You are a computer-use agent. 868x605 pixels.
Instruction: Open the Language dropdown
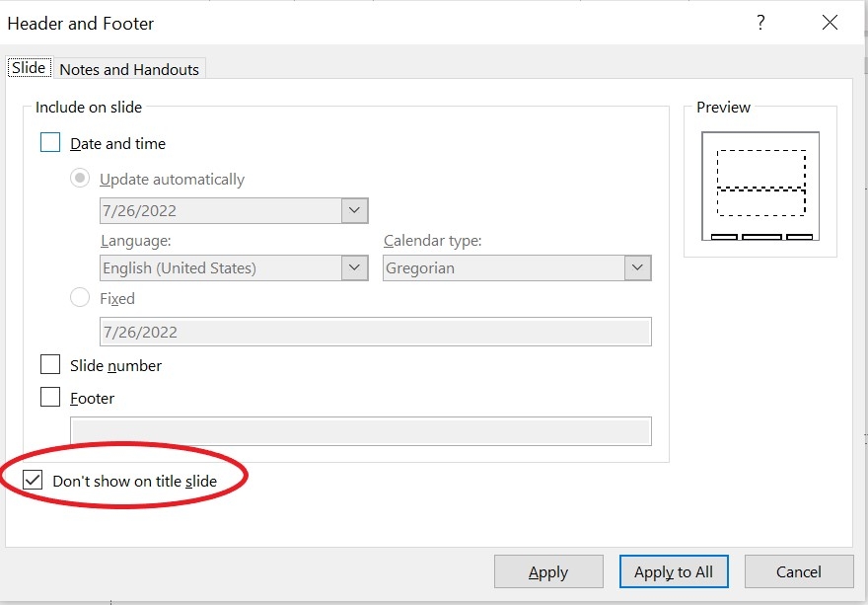[355, 267]
